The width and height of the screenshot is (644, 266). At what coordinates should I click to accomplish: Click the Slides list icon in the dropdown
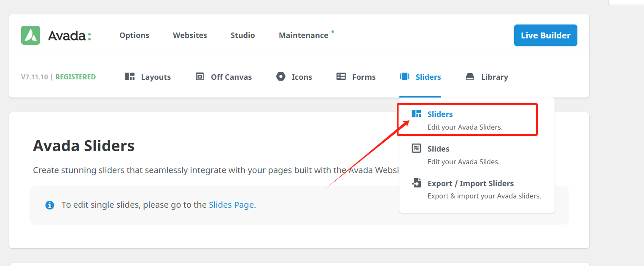click(x=416, y=148)
